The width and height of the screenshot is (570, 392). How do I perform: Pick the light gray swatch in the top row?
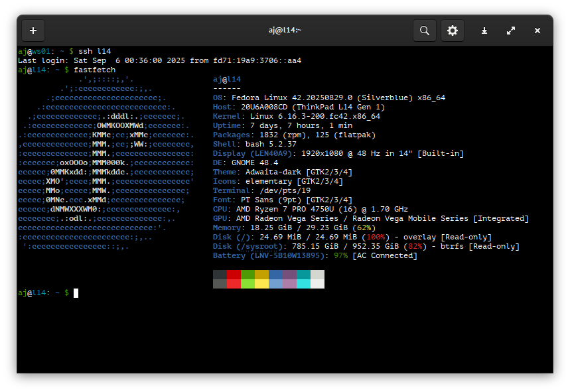[x=317, y=275]
